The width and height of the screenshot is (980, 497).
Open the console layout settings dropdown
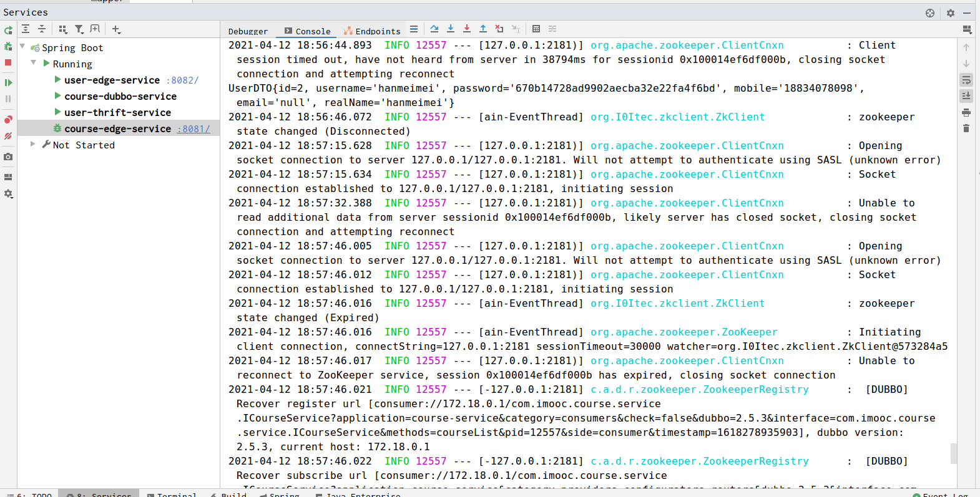pyautogui.click(x=967, y=29)
